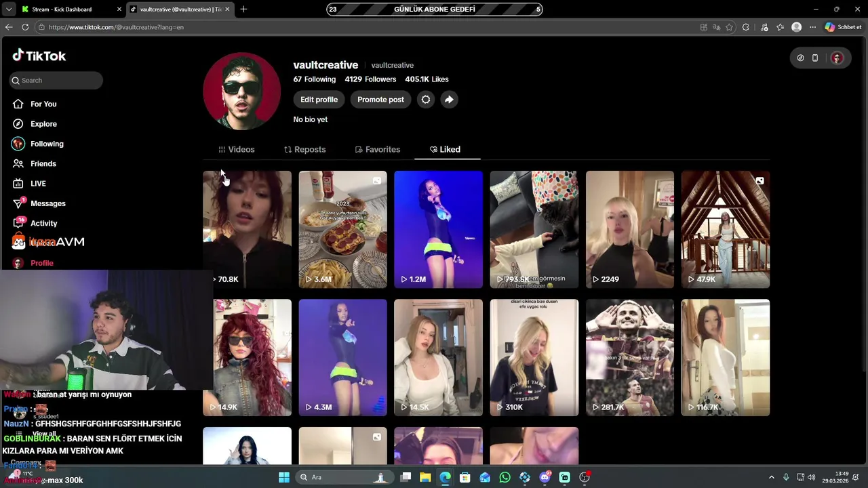
Task: Click the profile settings gear icon
Action: click(426, 100)
